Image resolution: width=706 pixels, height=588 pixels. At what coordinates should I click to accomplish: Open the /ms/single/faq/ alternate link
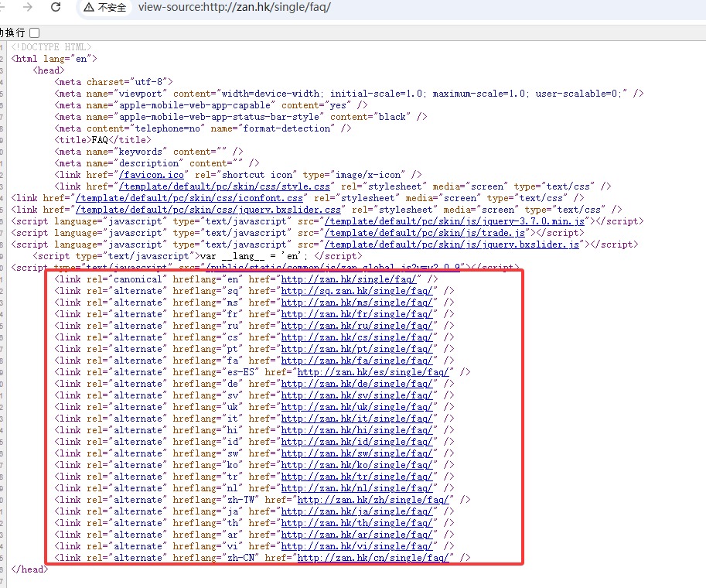point(356,303)
